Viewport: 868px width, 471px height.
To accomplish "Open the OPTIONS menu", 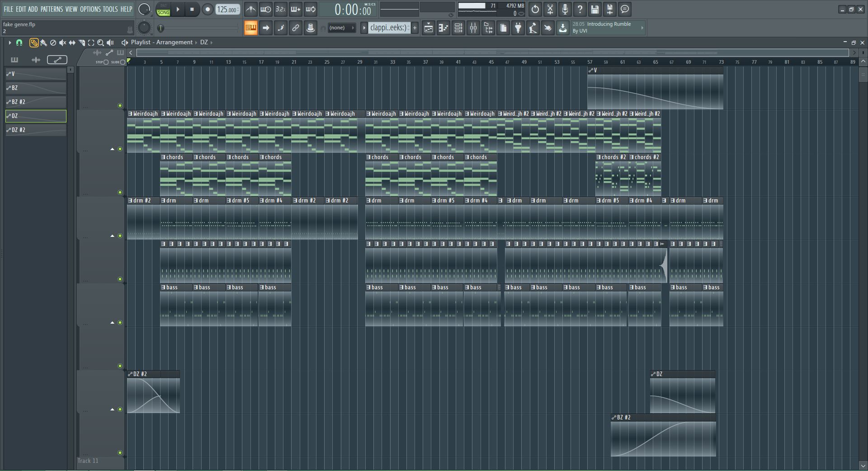I will pyautogui.click(x=90, y=9).
